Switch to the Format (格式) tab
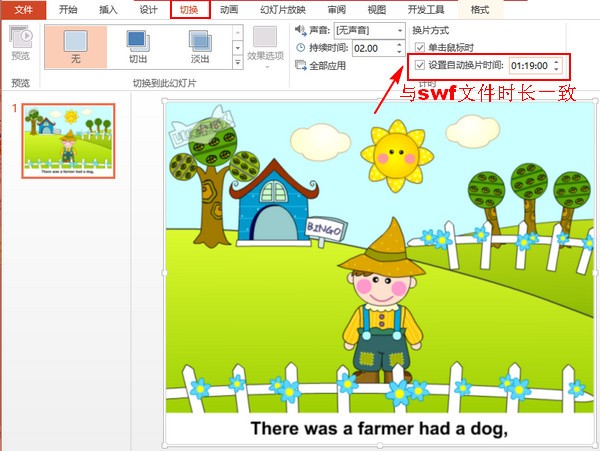The height and width of the screenshot is (451, 600). click(x=480, y=10)
